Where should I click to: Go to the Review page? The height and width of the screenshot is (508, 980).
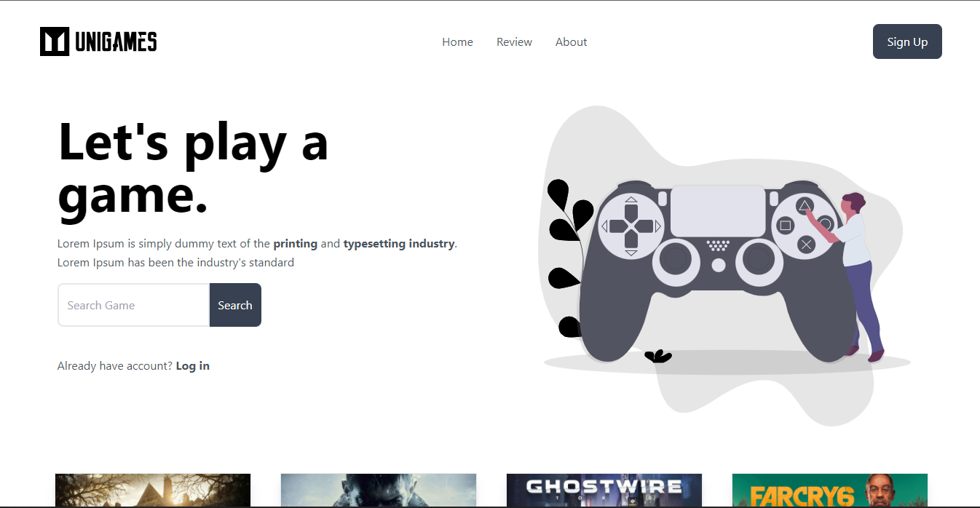tap(514, 42)
